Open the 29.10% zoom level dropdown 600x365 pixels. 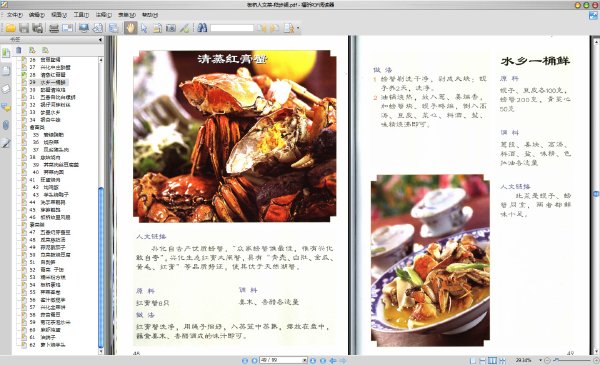pos(541,360)
